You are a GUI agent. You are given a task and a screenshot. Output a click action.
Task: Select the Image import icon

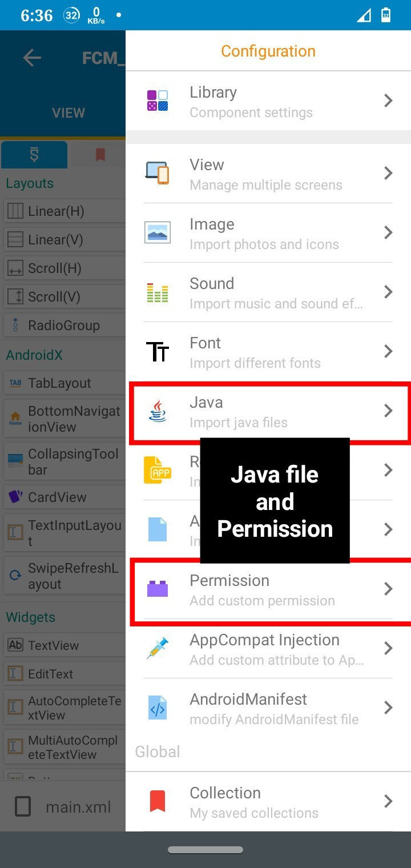158,233
